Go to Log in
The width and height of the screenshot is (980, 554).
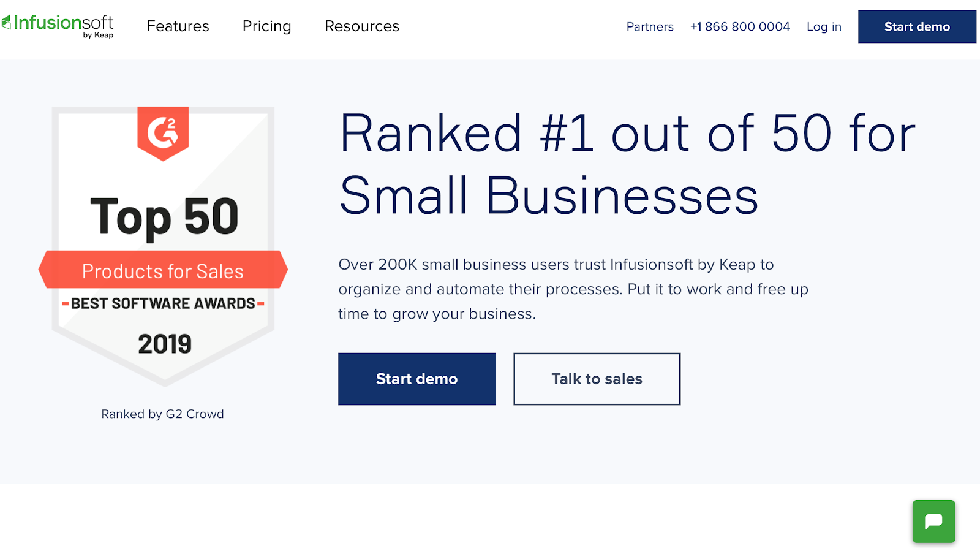(824, 27)
